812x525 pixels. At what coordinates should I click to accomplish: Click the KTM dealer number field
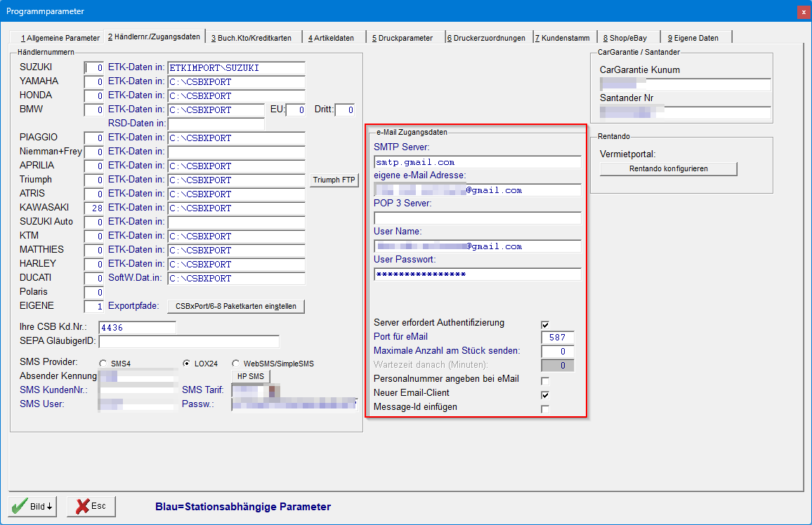click(93, 237)
